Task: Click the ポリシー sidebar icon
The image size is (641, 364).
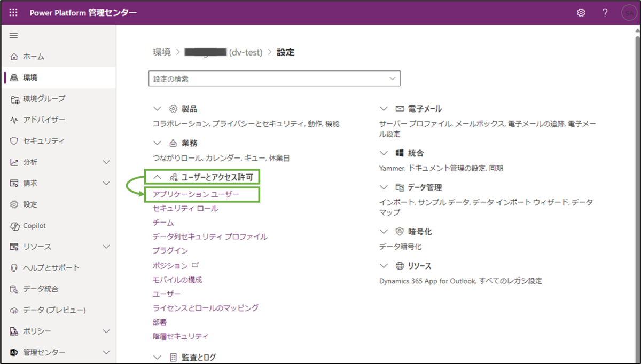Action: click(14, 331)
